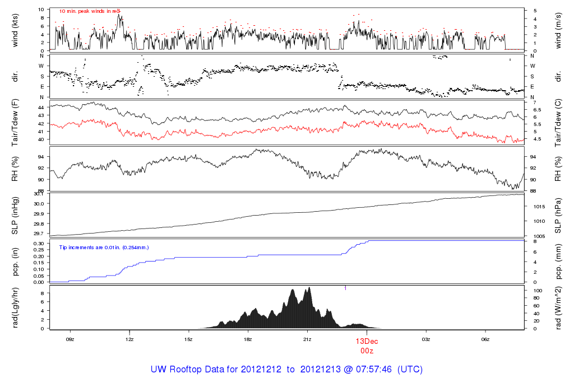The width and height of the screenshot is (574, 392).
Task: Click the 'SLP (inHg)' axis label
Action: click(x=15, y=216)
